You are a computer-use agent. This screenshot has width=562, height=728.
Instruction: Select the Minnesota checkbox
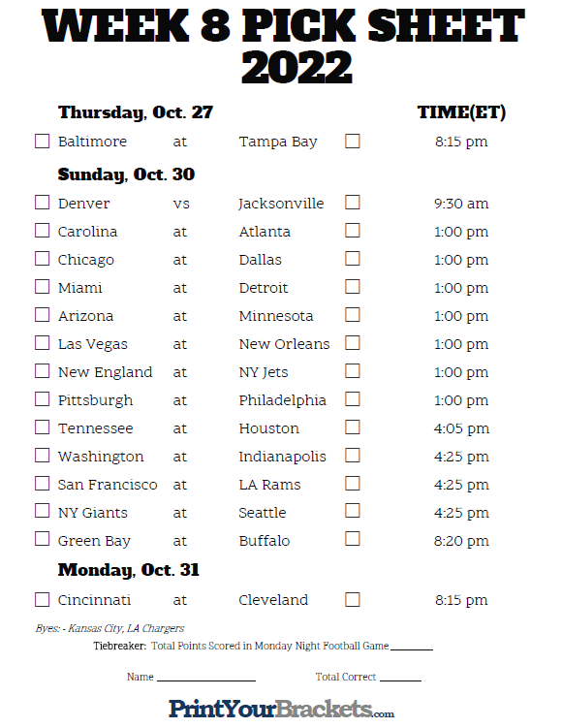(x=353, y=315)
